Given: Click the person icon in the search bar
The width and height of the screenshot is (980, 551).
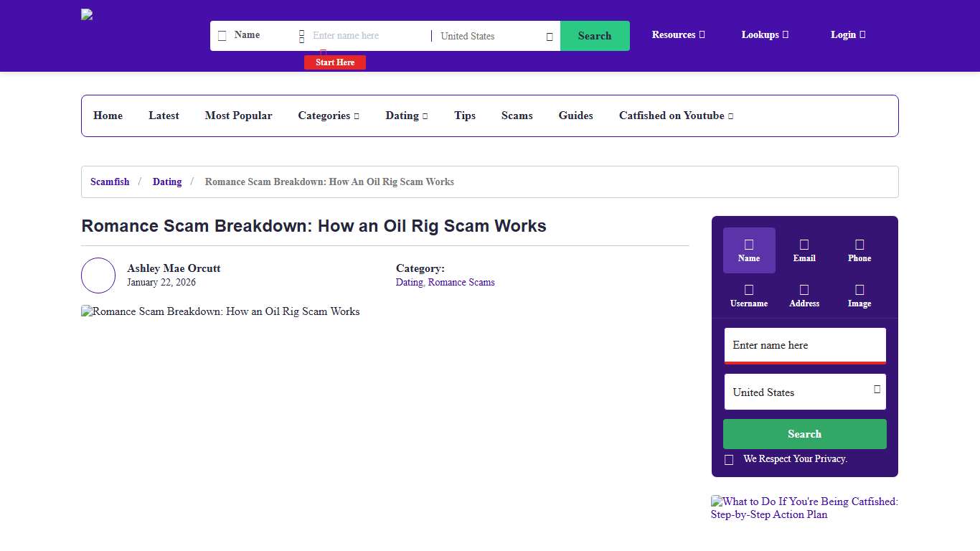Looking at the screenshot, I should [301, 35].
